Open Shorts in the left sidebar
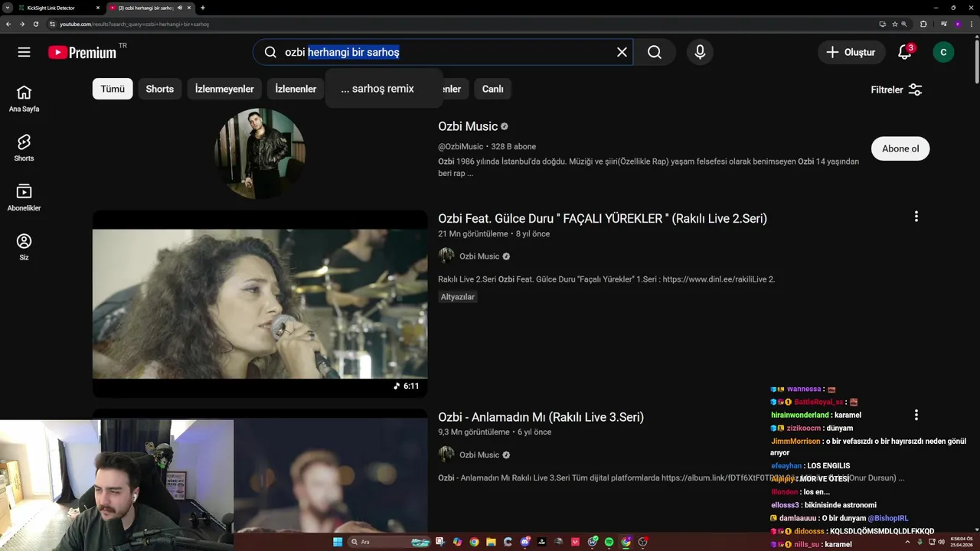980x551 pixels. coord(24,148)
